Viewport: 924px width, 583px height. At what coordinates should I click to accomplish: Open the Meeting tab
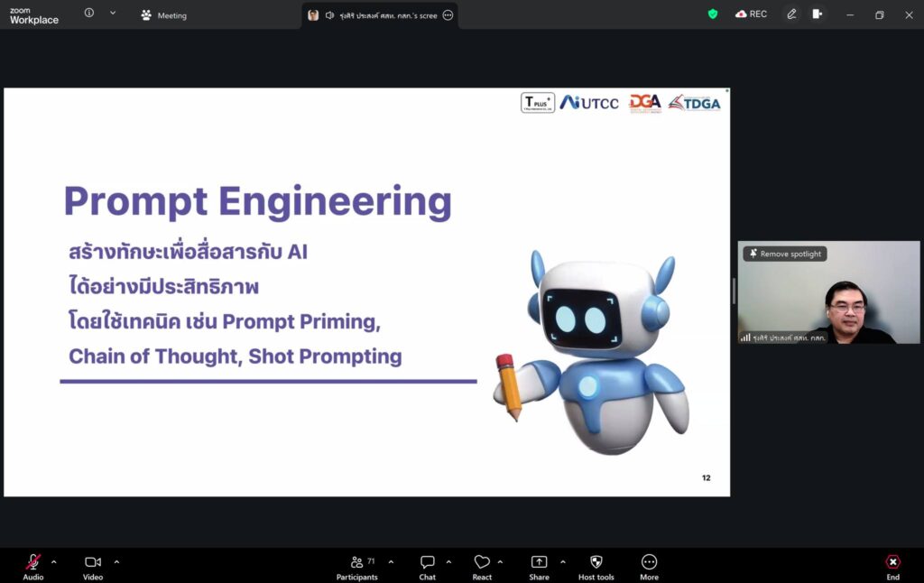tap(163, 15)
